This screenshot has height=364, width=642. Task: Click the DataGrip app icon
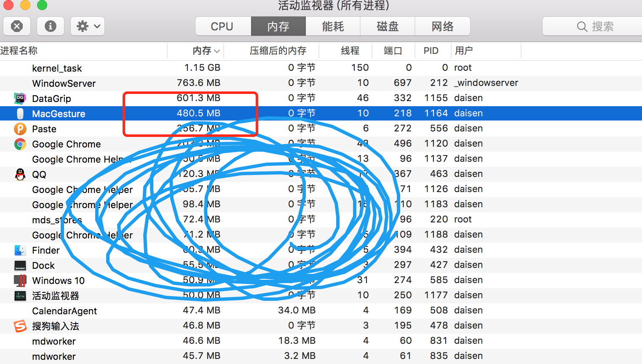(20, 98)
